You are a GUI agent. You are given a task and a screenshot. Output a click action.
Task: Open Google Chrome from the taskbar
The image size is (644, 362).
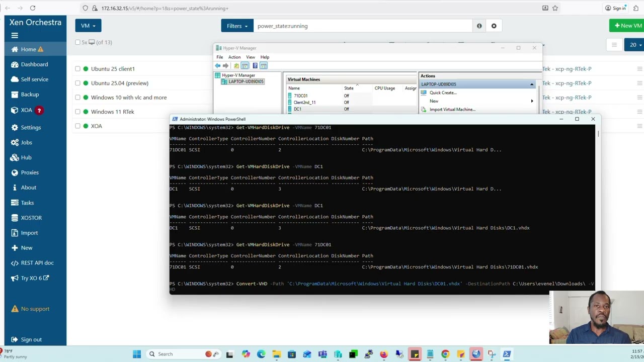coord(445,354)
